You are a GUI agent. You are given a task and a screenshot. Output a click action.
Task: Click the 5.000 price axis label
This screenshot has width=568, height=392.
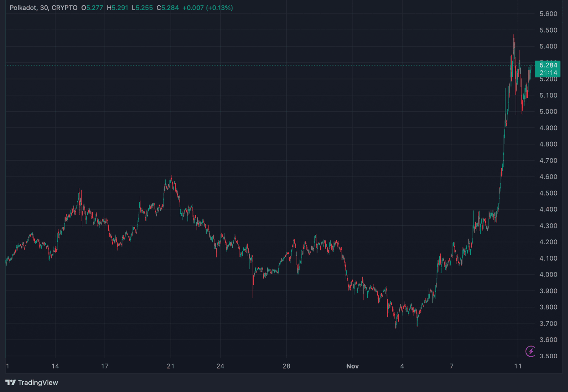(548, 111)
